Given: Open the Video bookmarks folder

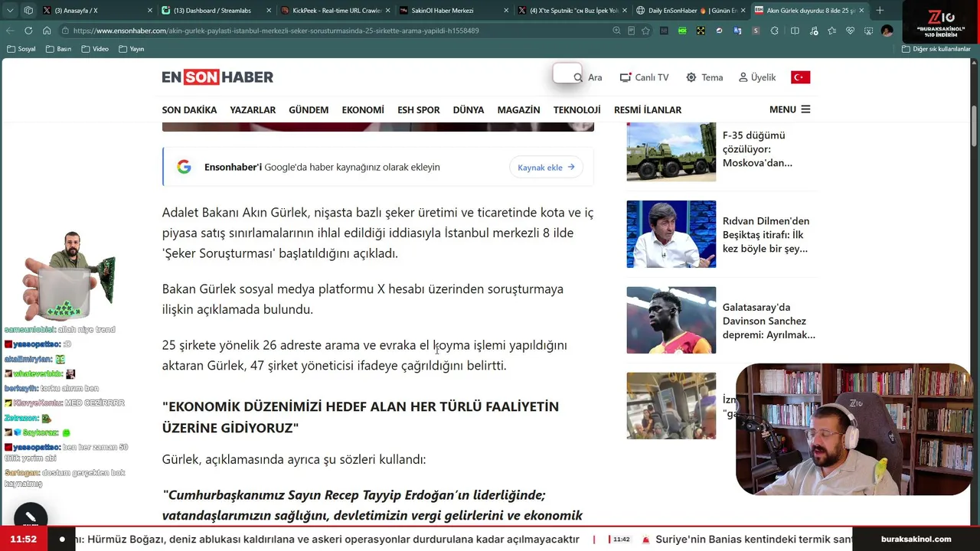Looking at the screenshot, I should (x=96, y=49).
